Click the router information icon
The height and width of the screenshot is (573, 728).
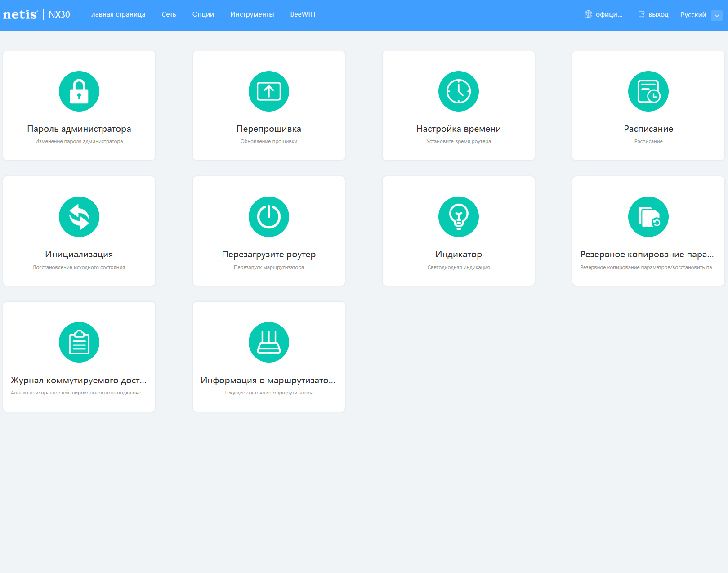coord(269,342)
